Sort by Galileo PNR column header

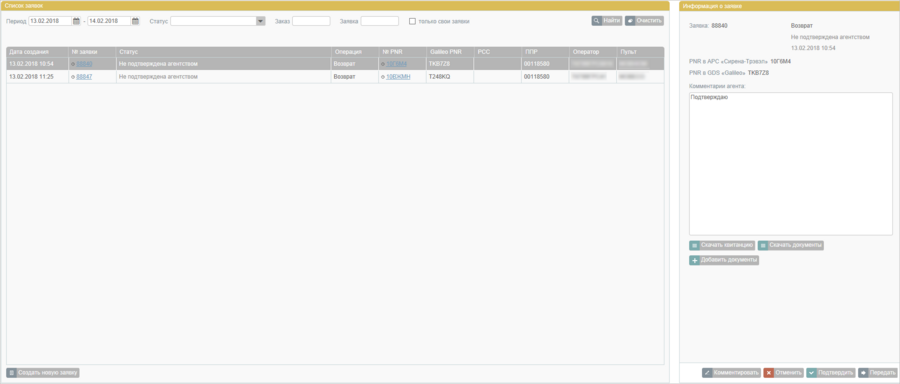450,52
